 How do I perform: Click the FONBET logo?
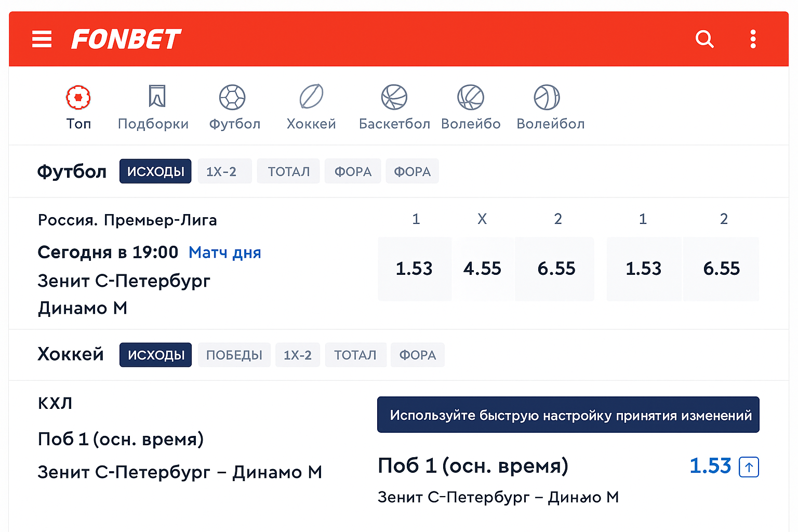126,39
